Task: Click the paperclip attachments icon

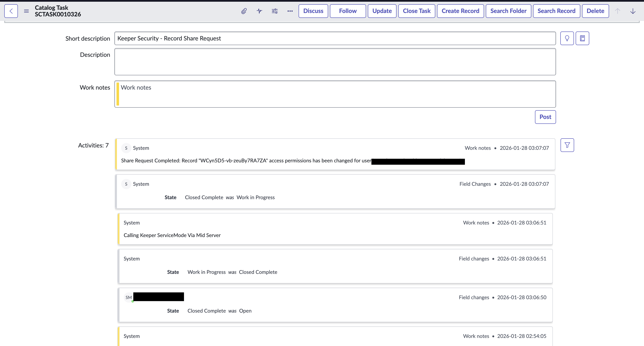Action: tap(244, 11)
